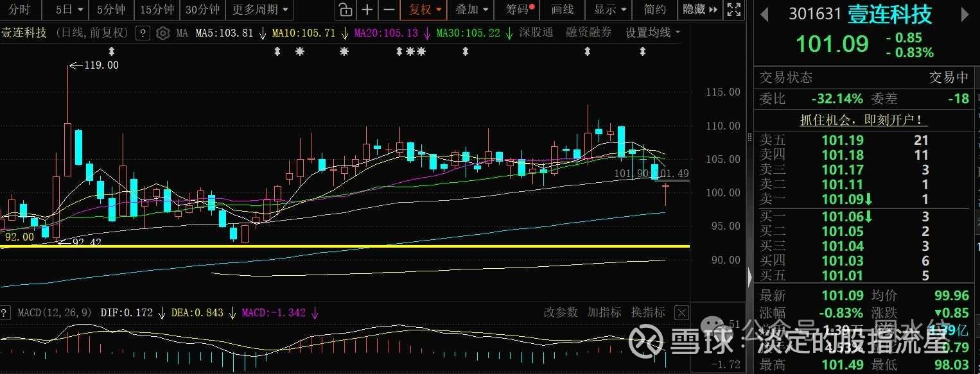The width and height of the screenshot is (980, 374).
Task: Go to next stock with right arrow
Action: pyautogui.click(x=965, y=15)
